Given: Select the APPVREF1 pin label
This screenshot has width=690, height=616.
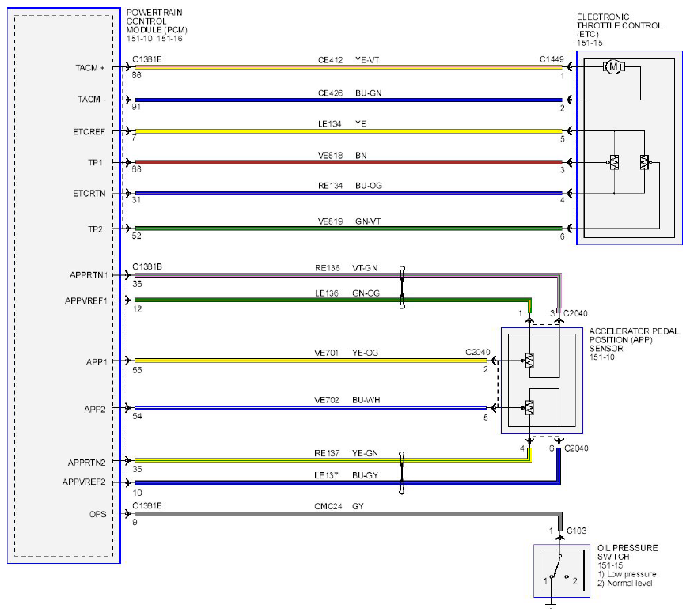Looking at the screenshot, I should pos(85,300).
